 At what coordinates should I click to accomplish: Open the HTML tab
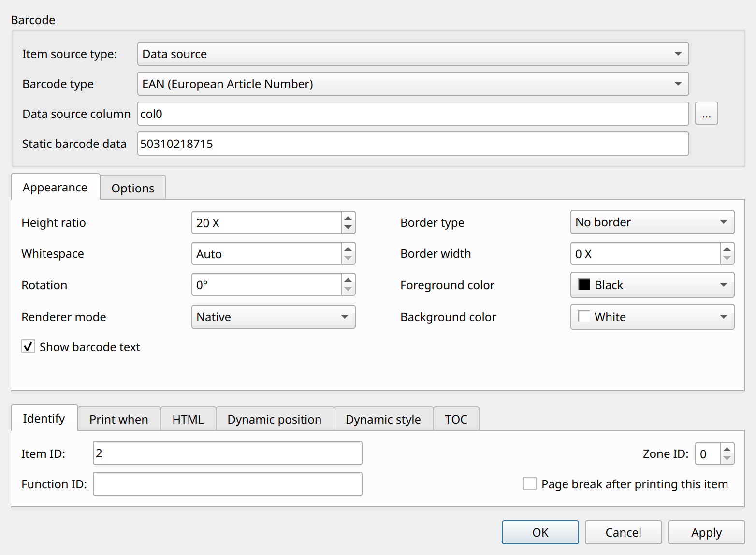188,419
